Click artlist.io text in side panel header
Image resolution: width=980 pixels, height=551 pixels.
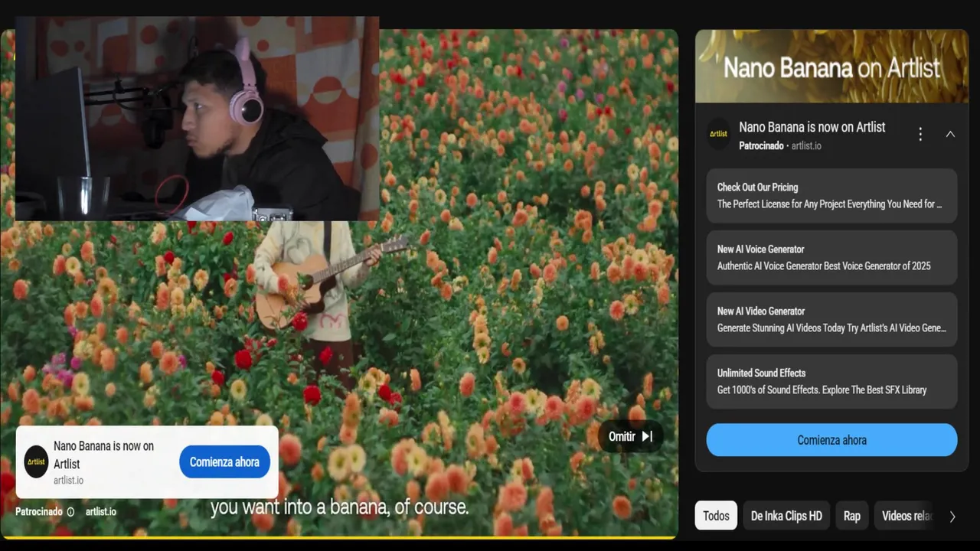pos(806,145)
